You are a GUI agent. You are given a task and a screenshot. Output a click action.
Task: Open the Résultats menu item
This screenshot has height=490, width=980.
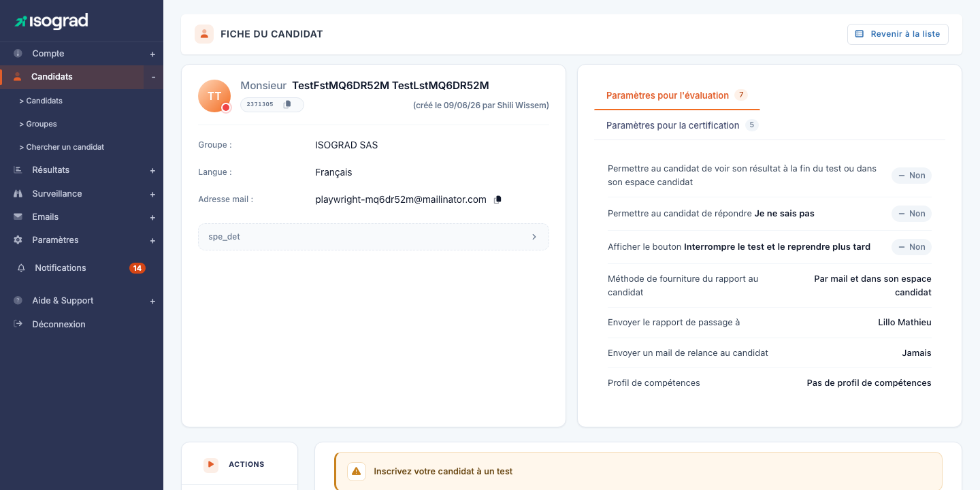click(82, 169)
